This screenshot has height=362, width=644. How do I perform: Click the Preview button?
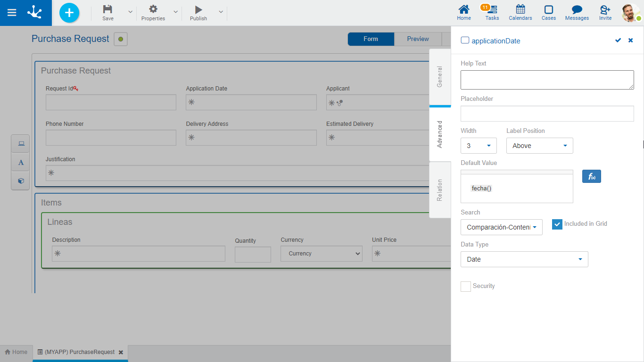coord(418,39)
